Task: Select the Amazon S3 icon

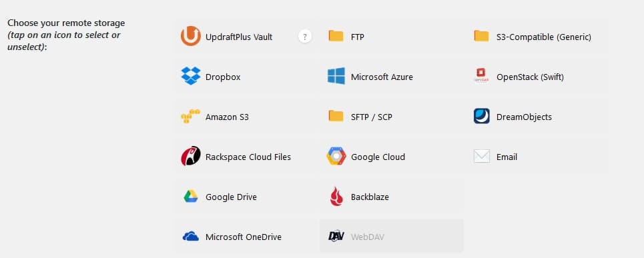Action: [x=191, y=116]
